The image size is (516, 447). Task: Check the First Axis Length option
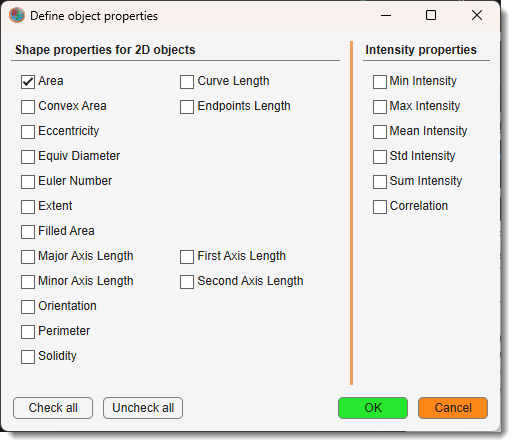(187, 257)
